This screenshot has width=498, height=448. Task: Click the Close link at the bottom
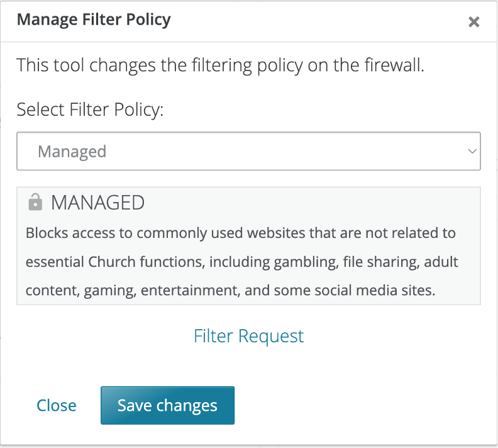coord(57,405)
